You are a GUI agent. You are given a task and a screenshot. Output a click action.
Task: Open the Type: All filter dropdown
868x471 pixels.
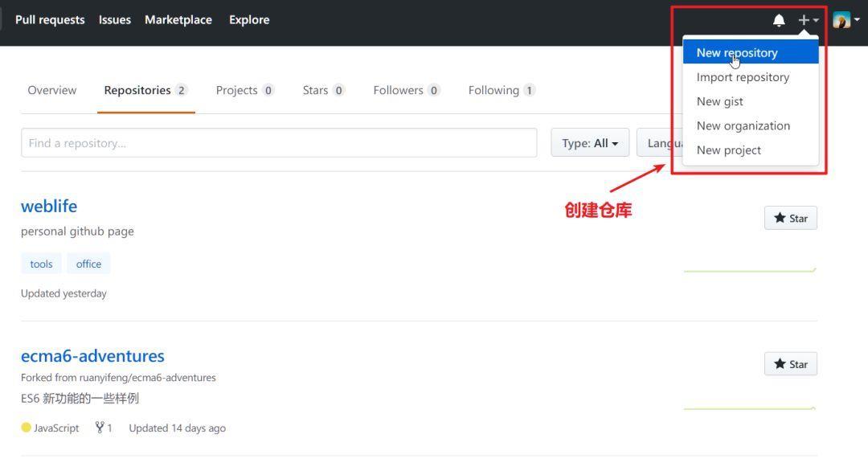(x=590, y=143)
